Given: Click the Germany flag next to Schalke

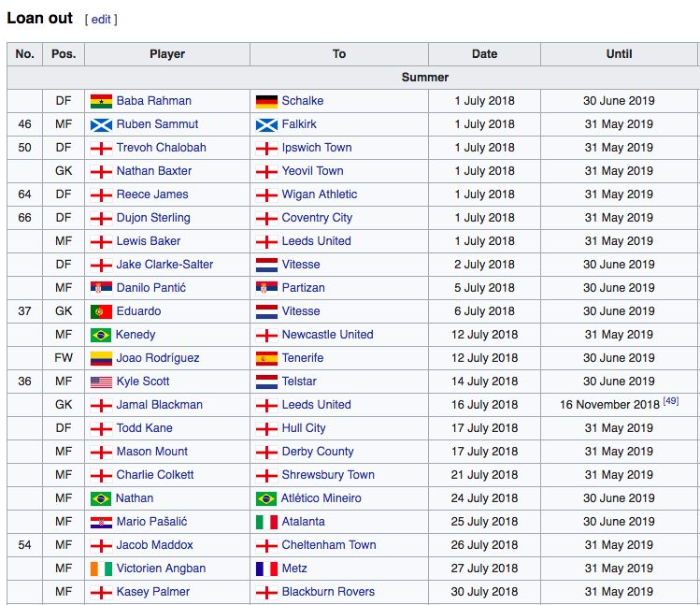Looking at the screenshot, I should point(266,101).
